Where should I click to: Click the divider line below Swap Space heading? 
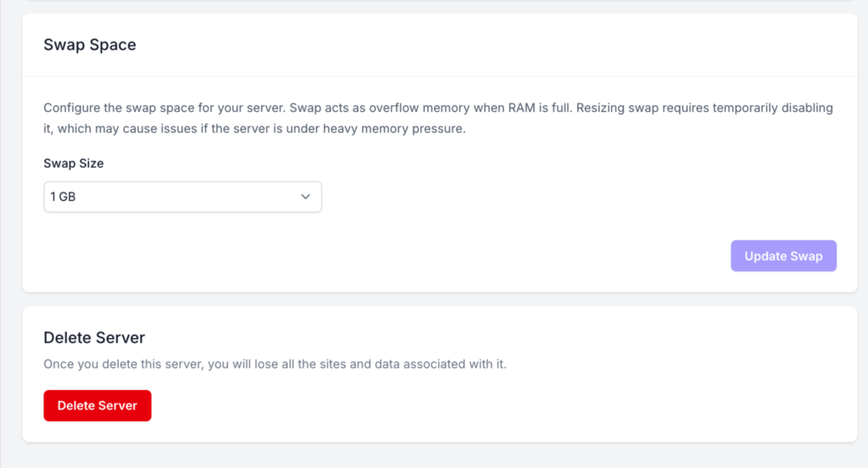pyautogui.click(x=439, y=77)
